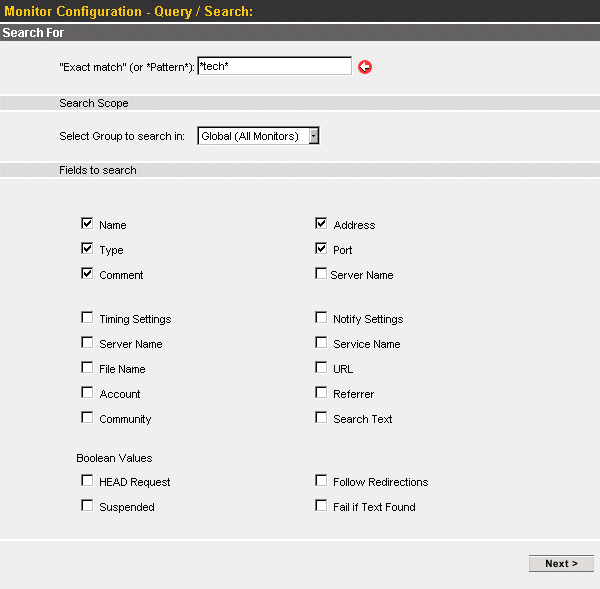Check the Server Name box directly below Port
This screenshot has height=589, width=600.
click(321, 273)
